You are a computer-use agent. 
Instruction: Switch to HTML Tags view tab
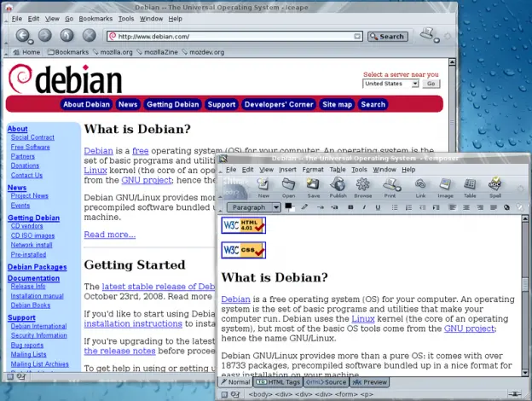(278, 382)
